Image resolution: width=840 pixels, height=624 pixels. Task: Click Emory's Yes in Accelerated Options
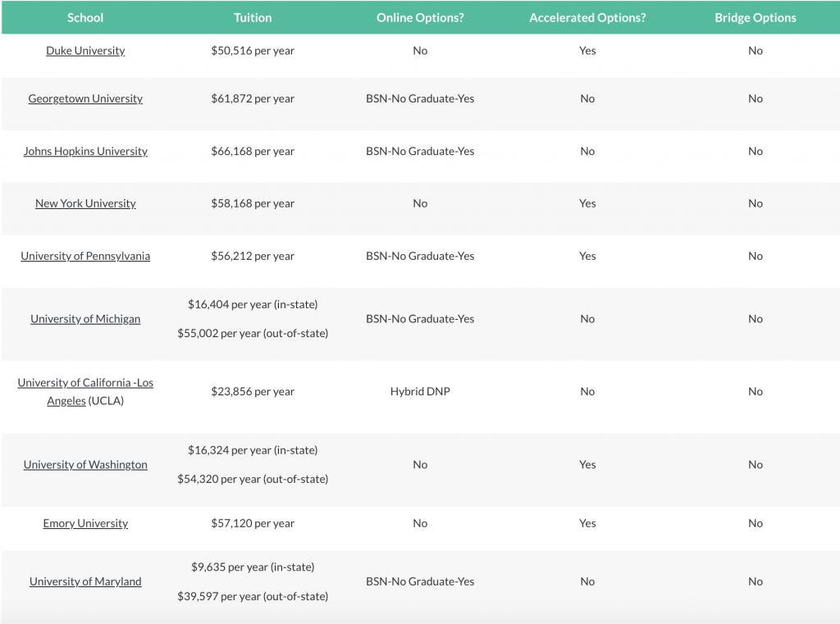[x=587, y=523]
